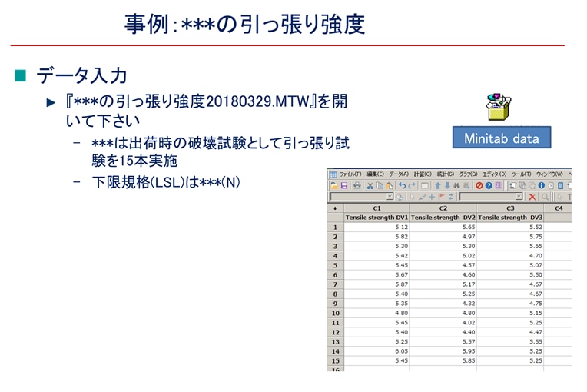Screen dimensions: 587x392
Task: Open the 編集(E) menu
Action: click(x=376, y=174)
